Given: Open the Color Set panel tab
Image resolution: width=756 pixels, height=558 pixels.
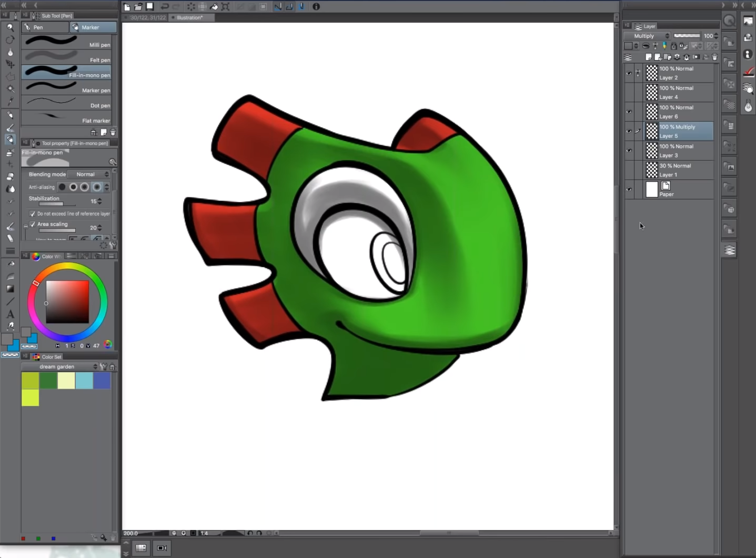Looking at the screenshot, I should tap(47, 357).
